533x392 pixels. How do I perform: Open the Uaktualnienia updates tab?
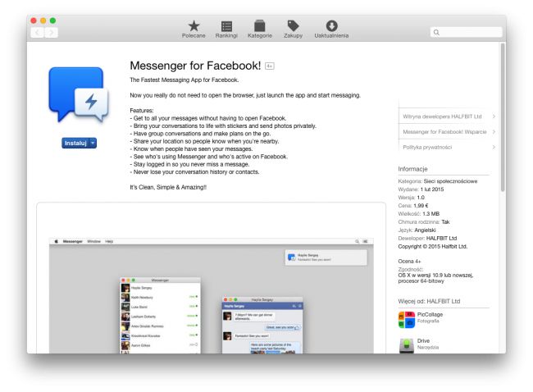(x=331, y=30)
